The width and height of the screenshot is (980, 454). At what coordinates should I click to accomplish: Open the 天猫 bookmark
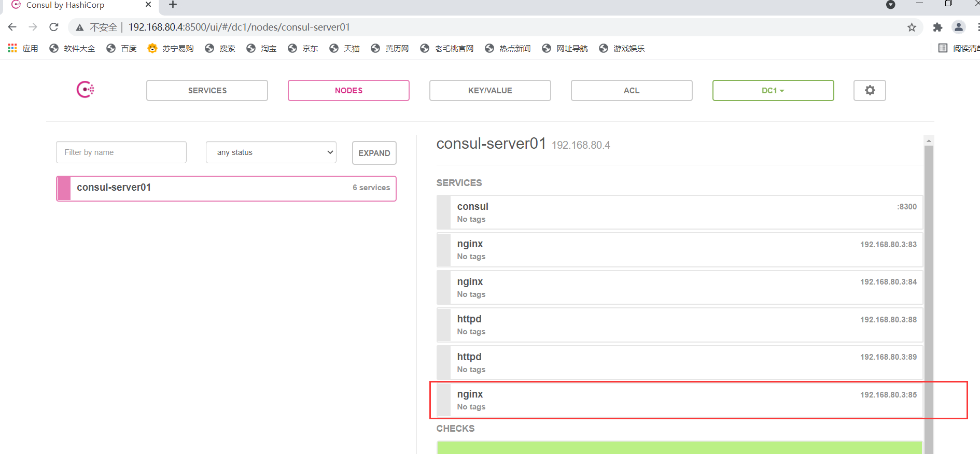pos(344,48)
